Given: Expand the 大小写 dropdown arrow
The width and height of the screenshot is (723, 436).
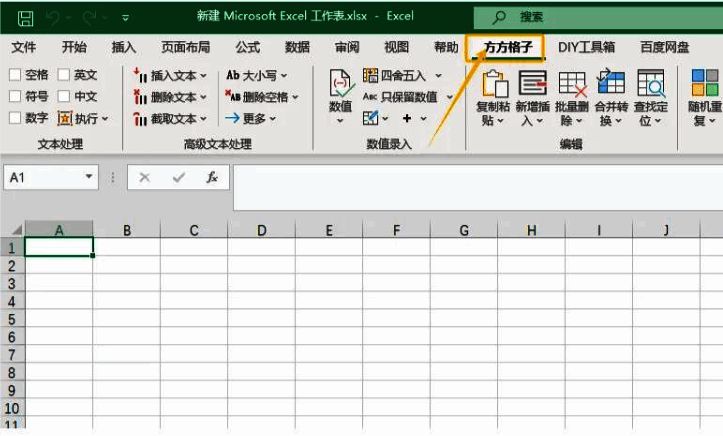Looking at the screenshot, I should pos(284,76).
